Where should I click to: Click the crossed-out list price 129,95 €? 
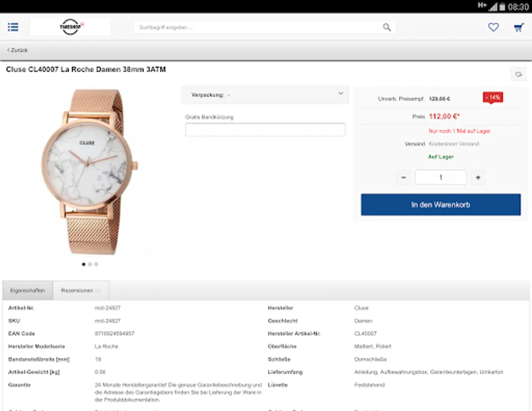point(439,99)
